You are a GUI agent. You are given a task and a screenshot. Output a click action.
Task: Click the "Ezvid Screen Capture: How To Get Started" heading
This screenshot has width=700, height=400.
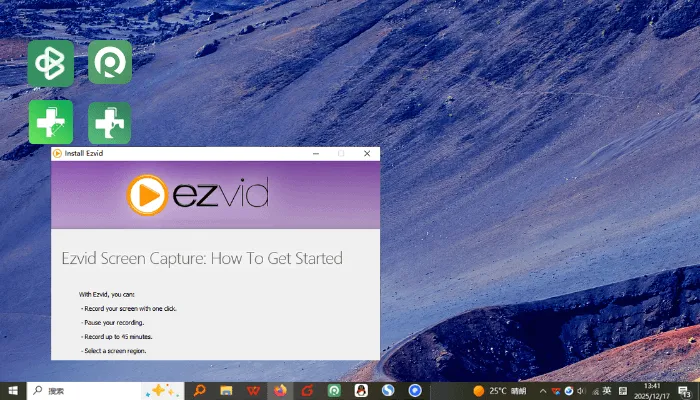202,258
